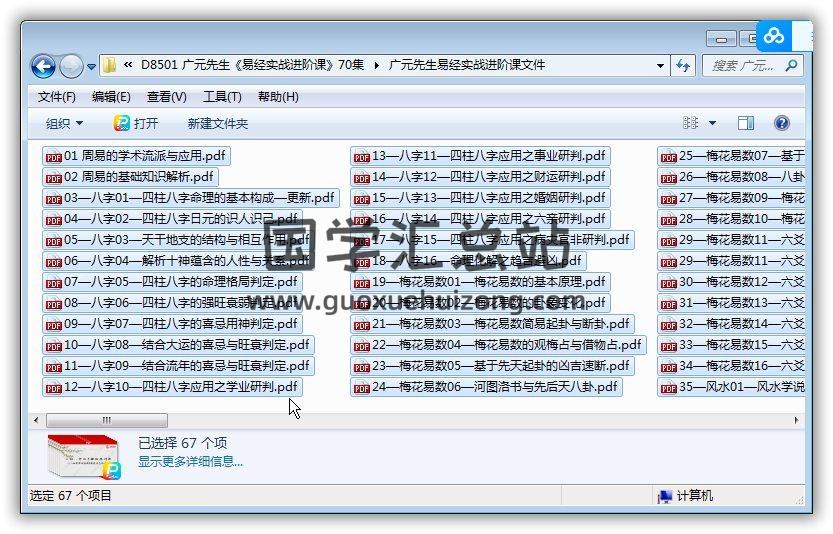Viewport: 833px width, 534px height.
Task: Click the PDF icon of 01 周易的学术流派与应用
Action: [53, 156]
